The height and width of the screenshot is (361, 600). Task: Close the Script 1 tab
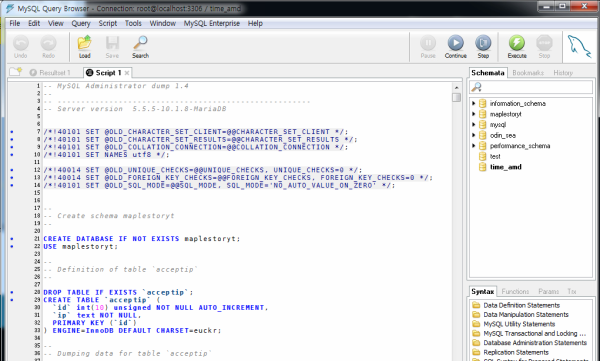[127, 73]
